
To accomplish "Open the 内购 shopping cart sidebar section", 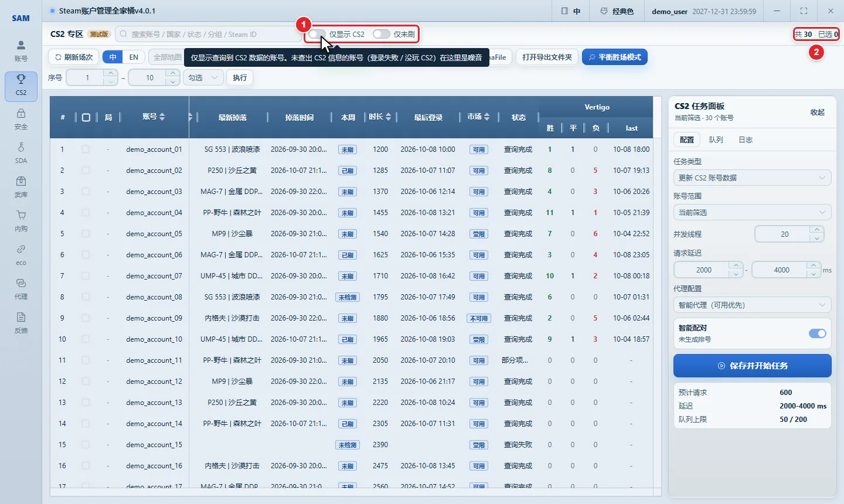I will [x=21, y=221].
